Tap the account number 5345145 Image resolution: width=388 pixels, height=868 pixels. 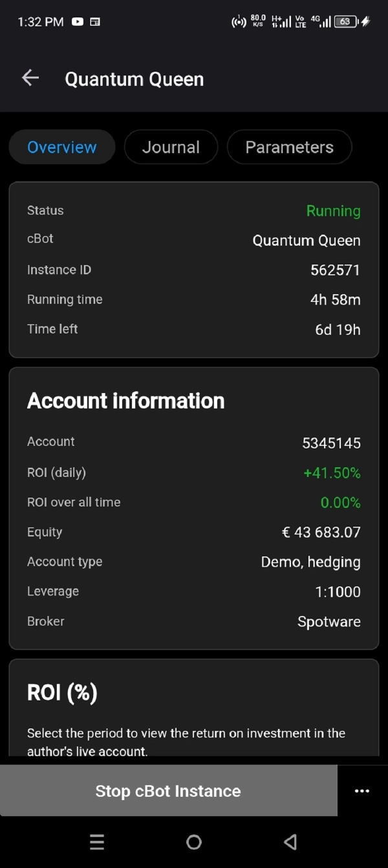coord(331,443)
